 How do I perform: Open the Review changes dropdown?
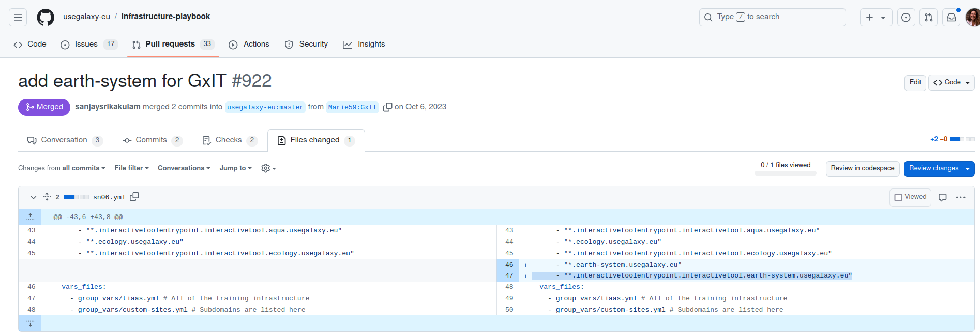939,168
